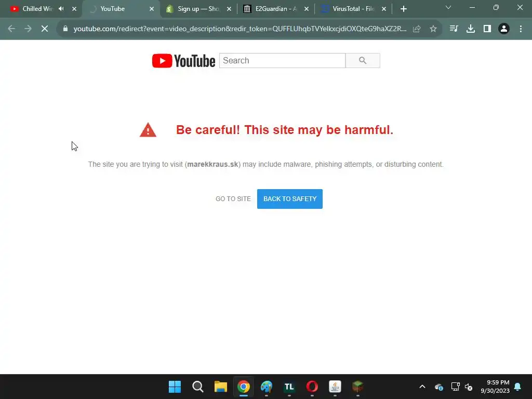532x399 pixels.
Task: Open the Chrome three-dot menu
Action: tap(521, 29)
